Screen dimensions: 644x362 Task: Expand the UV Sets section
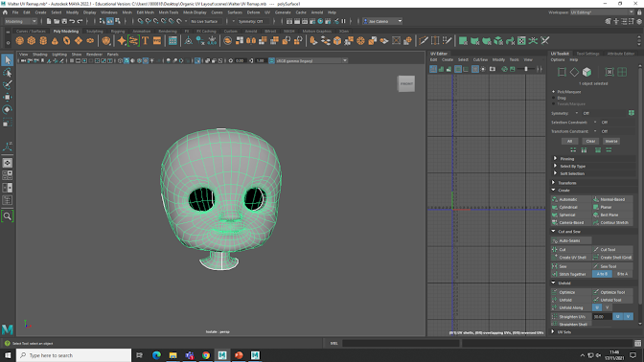click(553, 331)
